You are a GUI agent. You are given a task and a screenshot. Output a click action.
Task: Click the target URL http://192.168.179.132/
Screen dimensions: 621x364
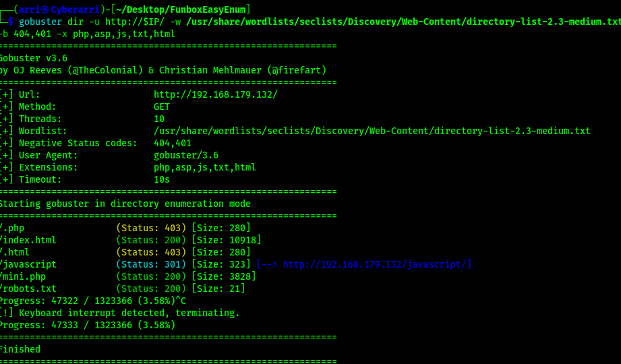(215, 94)
